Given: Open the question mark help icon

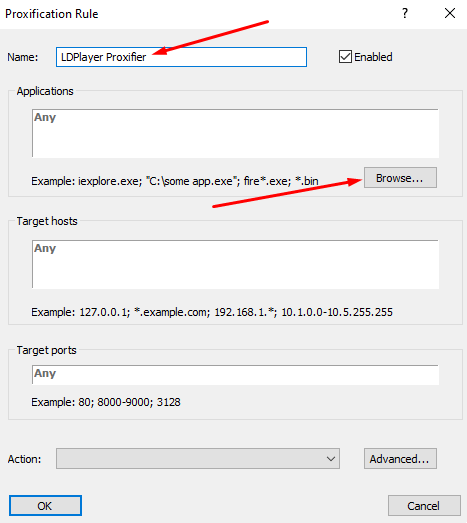Looking at the screenshot, I should pyautogui.click(x=405, y=13).
